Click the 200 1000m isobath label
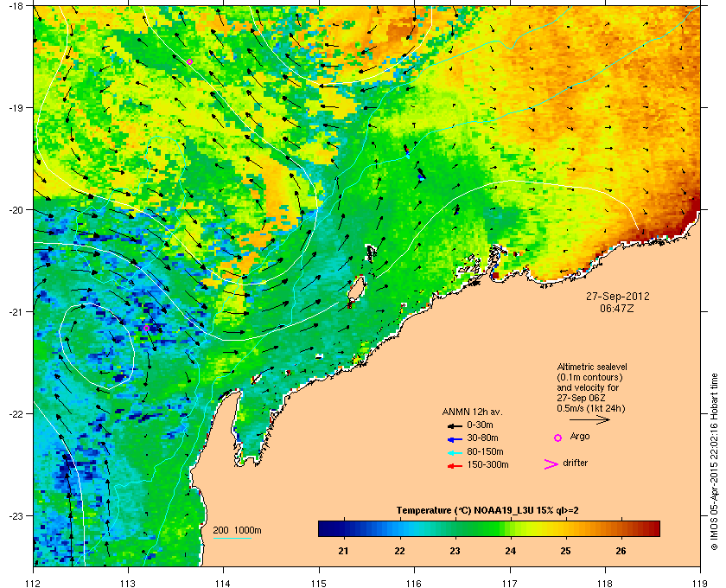The image size is (726, 588). (x=237, y=531)
